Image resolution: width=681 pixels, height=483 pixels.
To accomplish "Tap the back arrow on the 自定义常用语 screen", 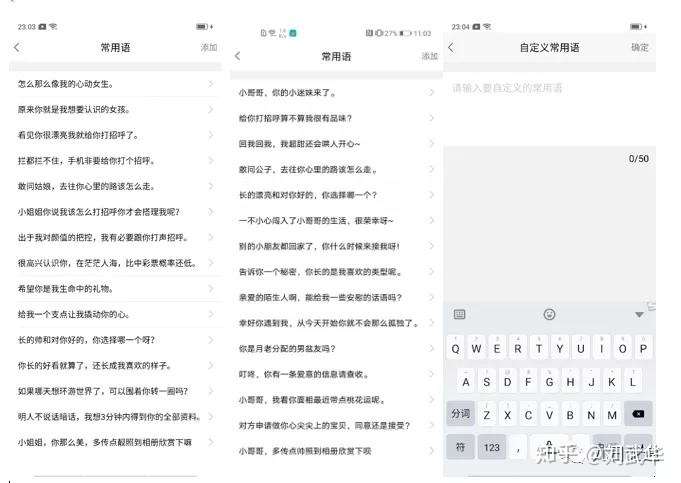I will pyautogui.click(x=451, y=47).
